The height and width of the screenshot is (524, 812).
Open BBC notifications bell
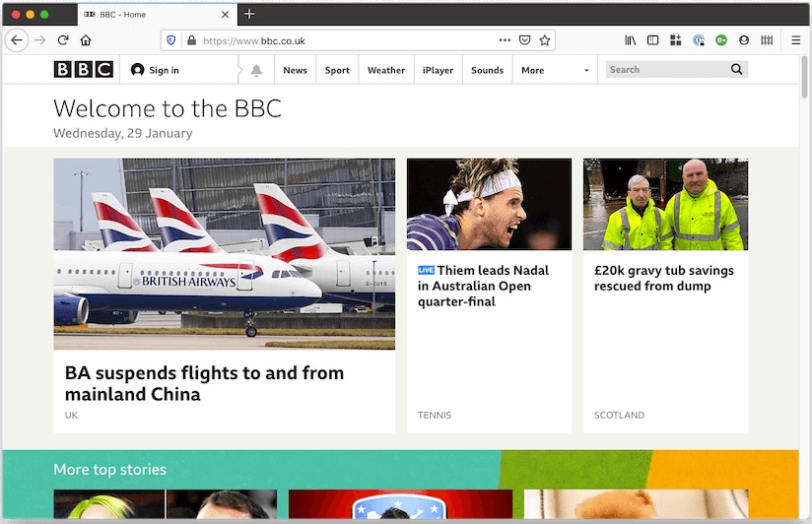click(256, 70)
